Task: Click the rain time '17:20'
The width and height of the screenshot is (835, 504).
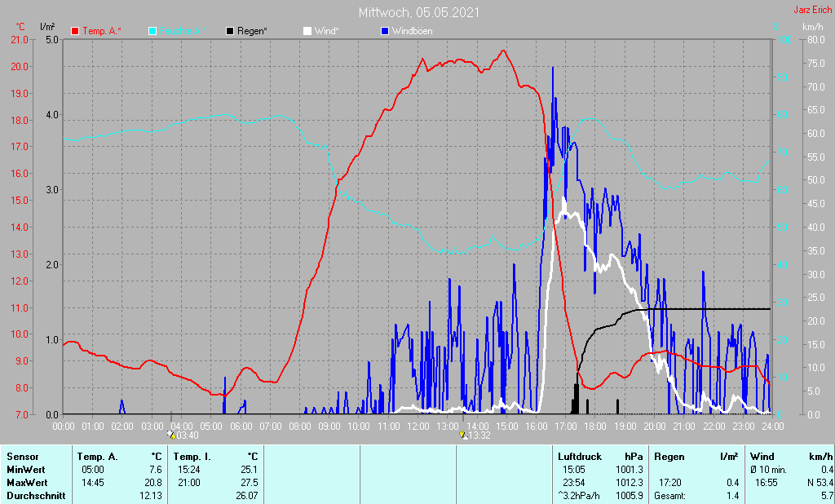Action: click(x=670, y=483)
